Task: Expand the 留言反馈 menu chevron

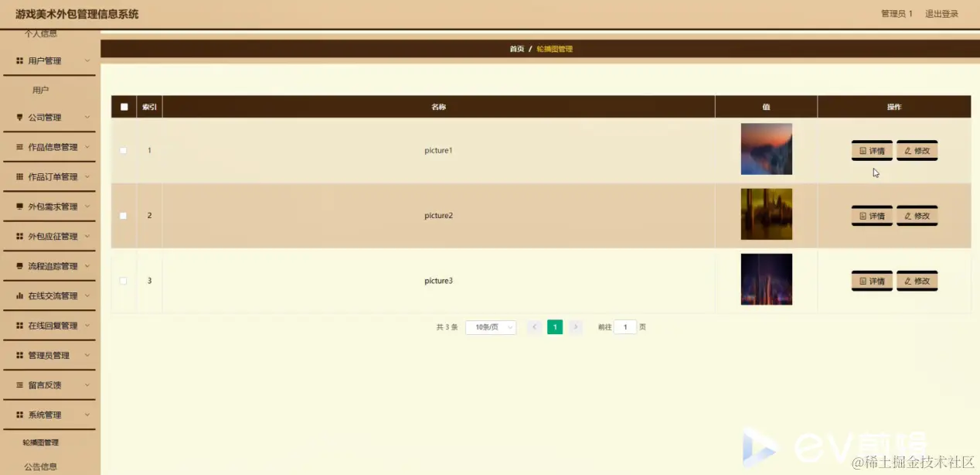Action: (87, 385)
